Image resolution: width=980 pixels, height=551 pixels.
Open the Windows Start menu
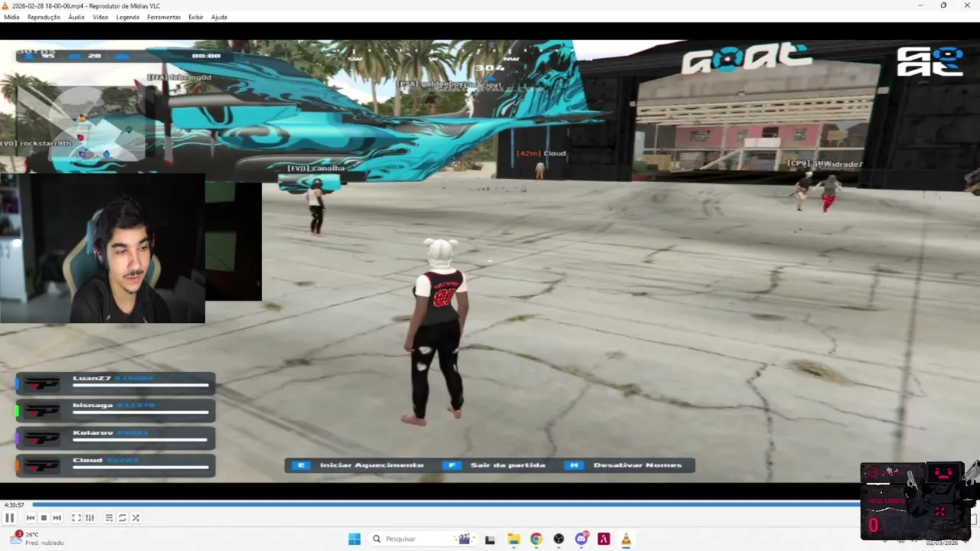[x=354, y=539]
